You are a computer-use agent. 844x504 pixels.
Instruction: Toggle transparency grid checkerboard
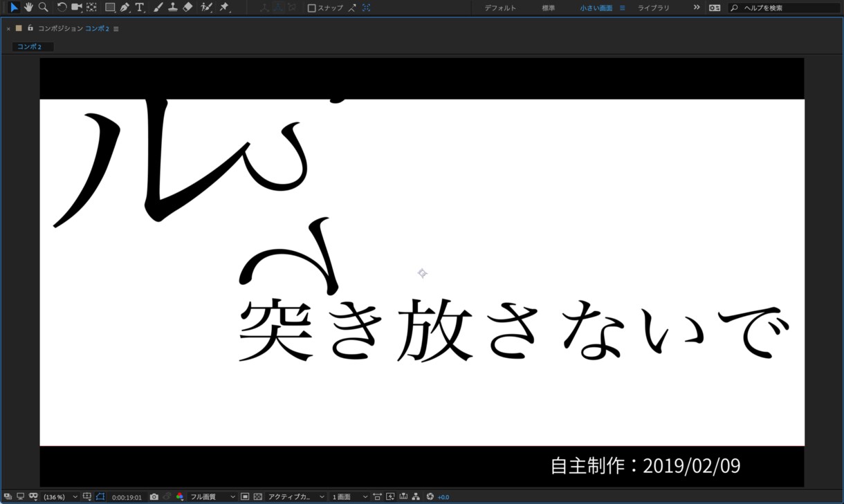point(258,496)
